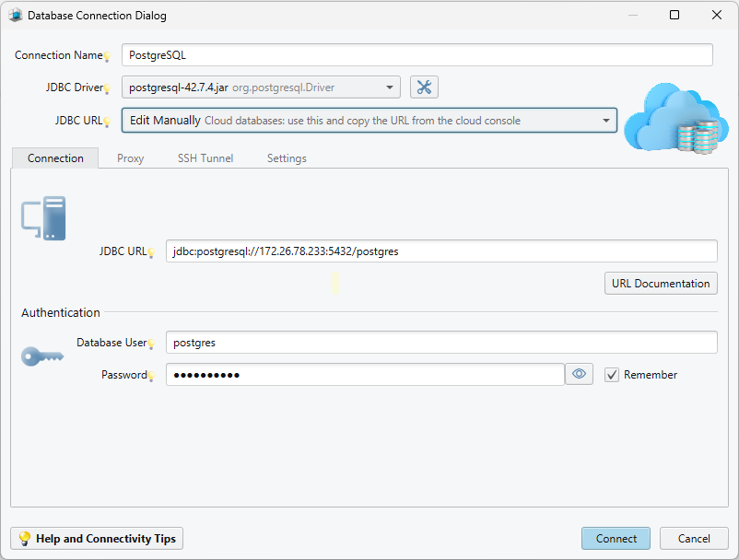Switch to the Proxy tab
Screen dimensions: 739x560
[130, 157]
